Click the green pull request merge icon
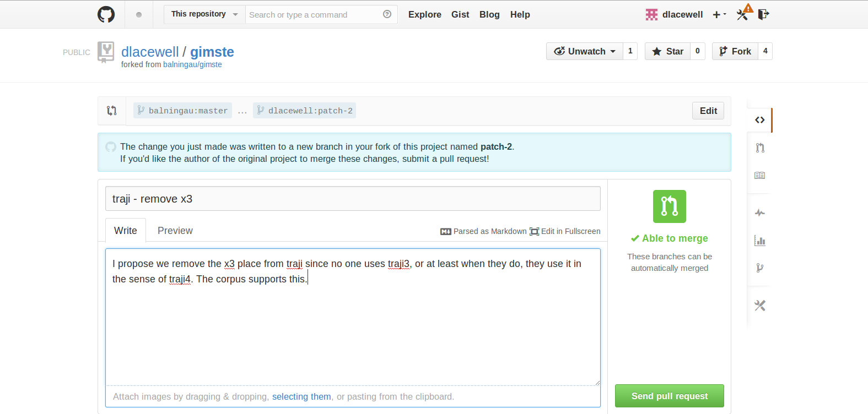This screenshot has height=414, width=868. [x=670, y=206]
